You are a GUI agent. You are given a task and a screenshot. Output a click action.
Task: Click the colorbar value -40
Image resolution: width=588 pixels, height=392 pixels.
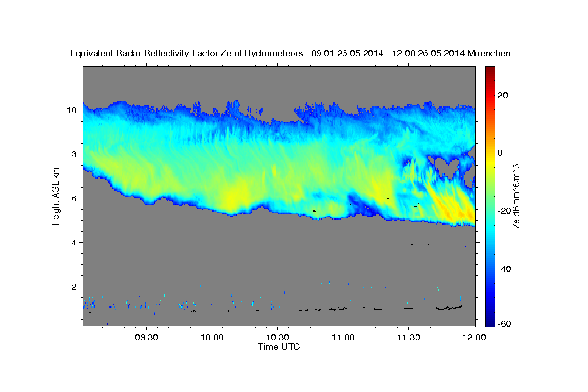pos(505,269)
